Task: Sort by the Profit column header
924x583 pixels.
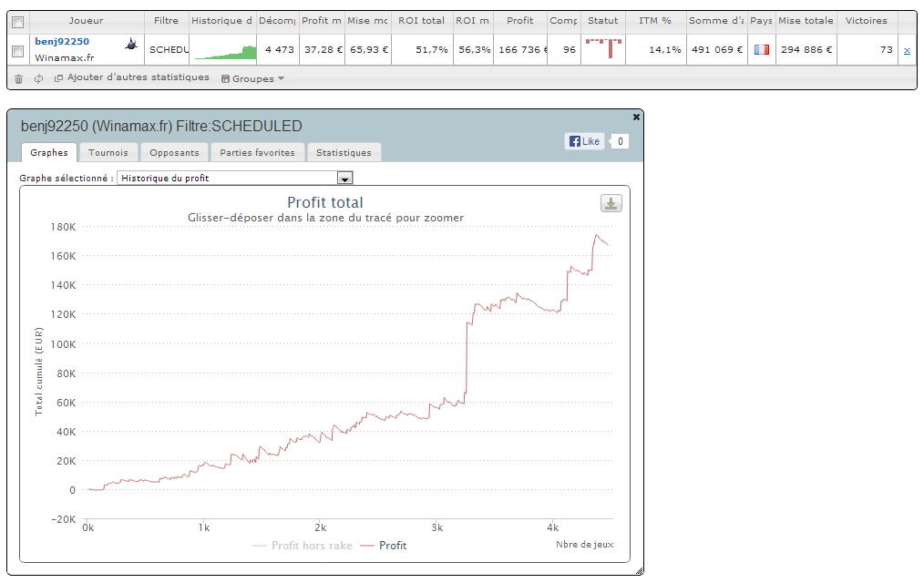Action: (x=519, y=21)
